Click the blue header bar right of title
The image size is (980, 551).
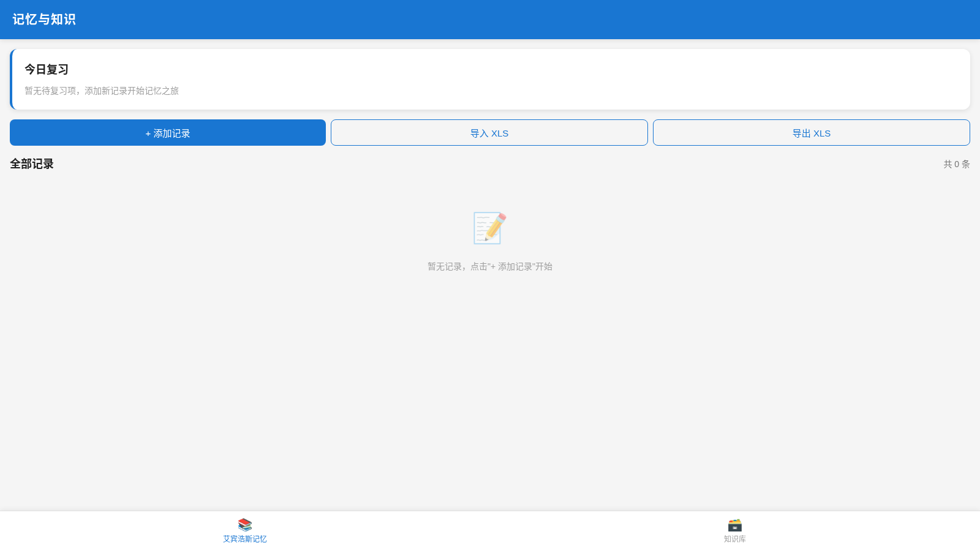tap(527, 20)
